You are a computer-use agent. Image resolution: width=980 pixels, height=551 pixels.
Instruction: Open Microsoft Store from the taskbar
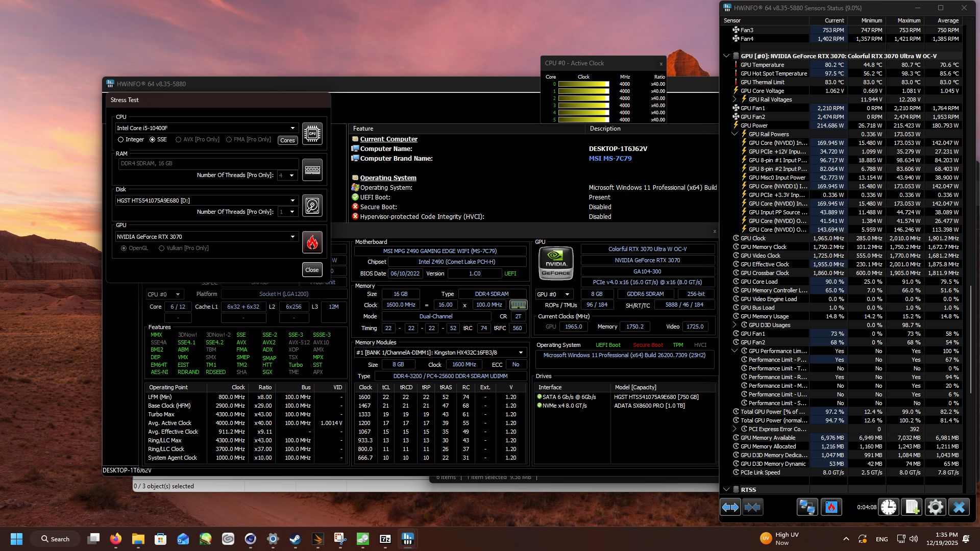click(x=161, y=539)
